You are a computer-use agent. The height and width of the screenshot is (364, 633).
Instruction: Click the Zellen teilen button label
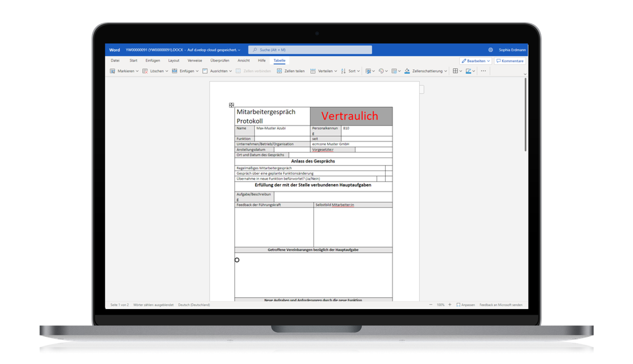tap(294, 71)
